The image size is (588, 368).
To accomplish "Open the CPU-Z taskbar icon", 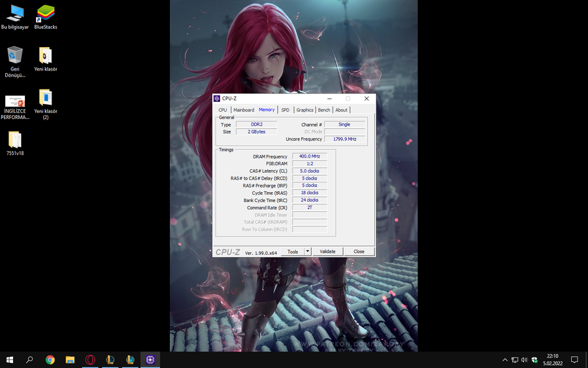I will 151,360.
